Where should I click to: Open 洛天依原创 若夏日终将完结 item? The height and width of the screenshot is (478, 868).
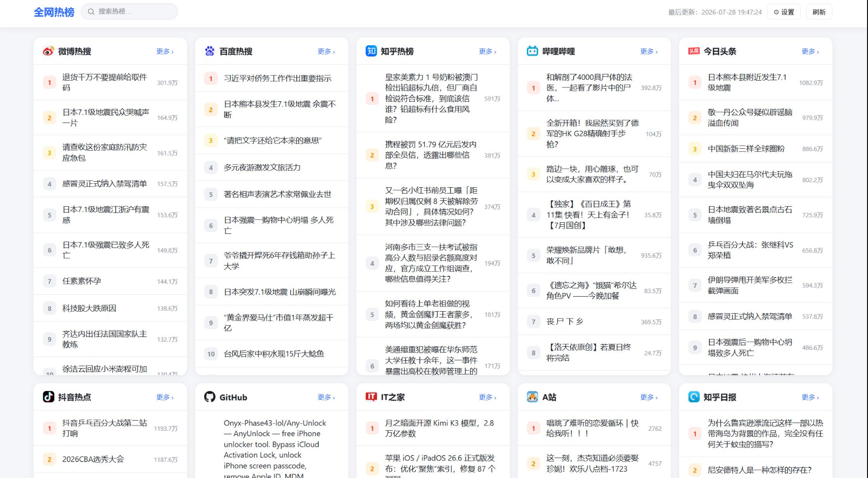594,353
